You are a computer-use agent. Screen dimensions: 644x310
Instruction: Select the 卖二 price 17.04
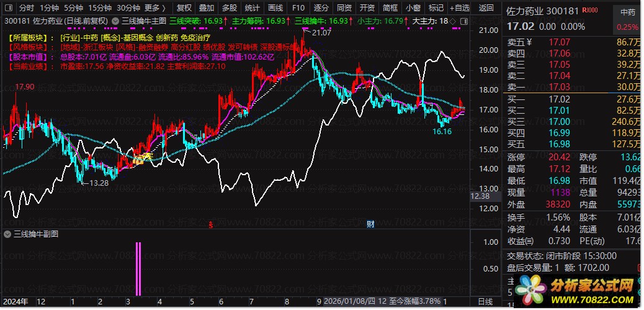coord(560,76)
